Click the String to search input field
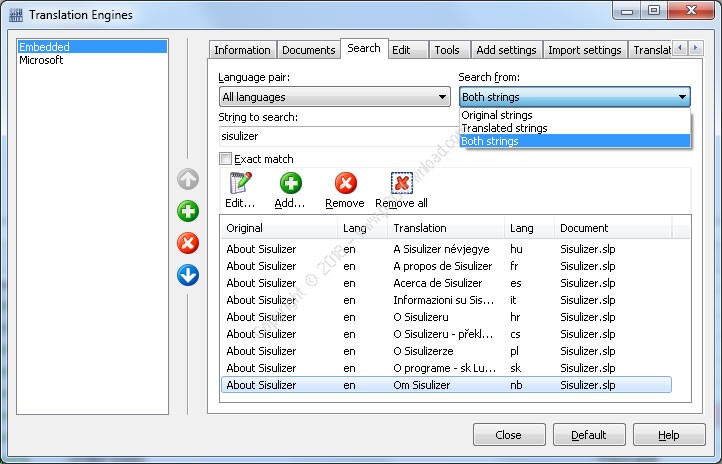The height and width of the screenshot is (464, 722). click(x=339, y=136)
